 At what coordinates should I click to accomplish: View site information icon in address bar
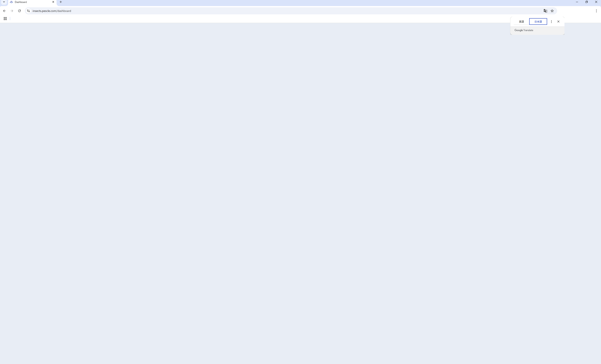coord(28,11)
